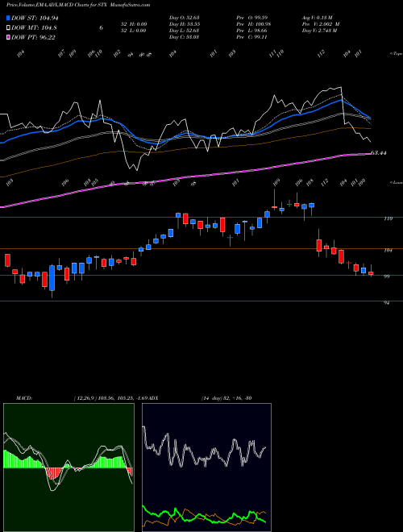Click the 52 H: 0.00 value
This screenshot has height=532, width=403.
coord(134,24)
